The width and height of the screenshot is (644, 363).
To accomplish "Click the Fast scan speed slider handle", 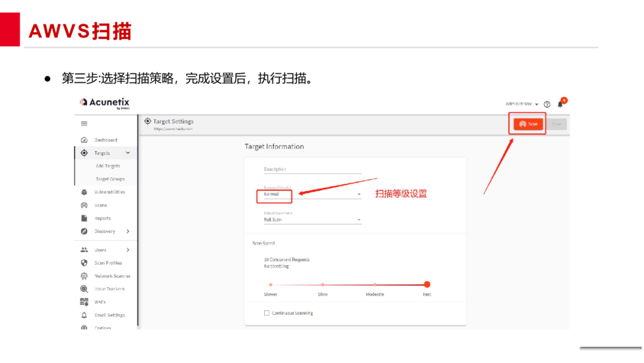I will [x=427, y=284].
